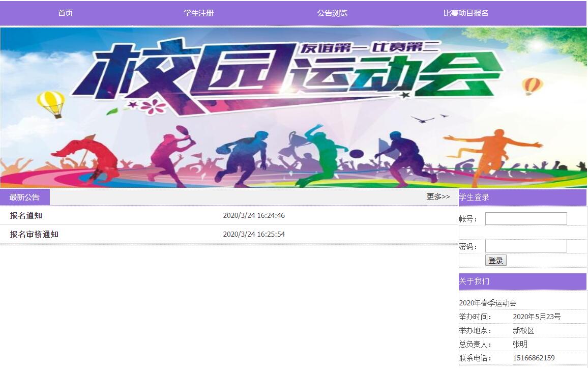Click the 登录 button

pyautogui.click(x=496, y=260)
